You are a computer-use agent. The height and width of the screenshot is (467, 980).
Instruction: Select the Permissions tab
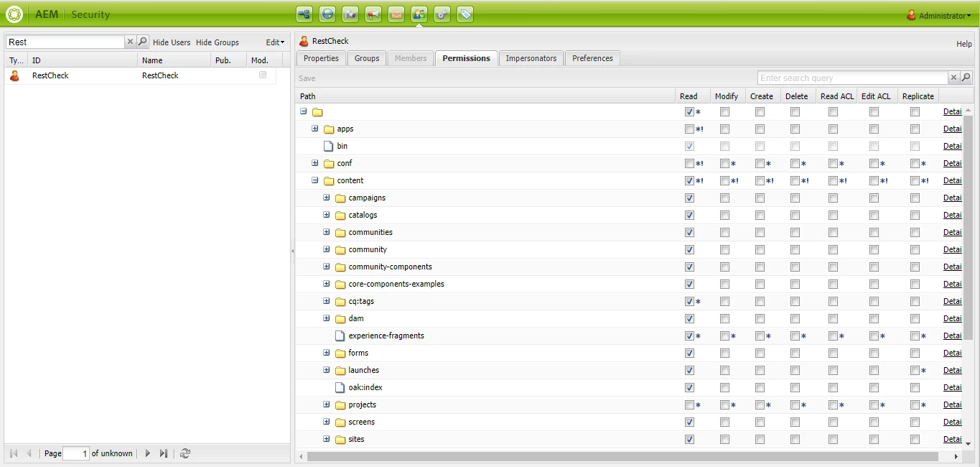(466, 58)
